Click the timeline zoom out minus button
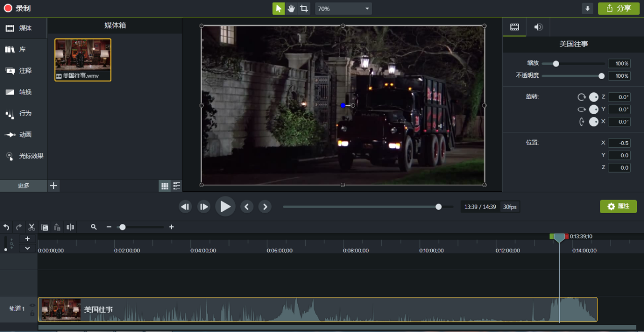This screenshot has height=332, width=644. 109,227
